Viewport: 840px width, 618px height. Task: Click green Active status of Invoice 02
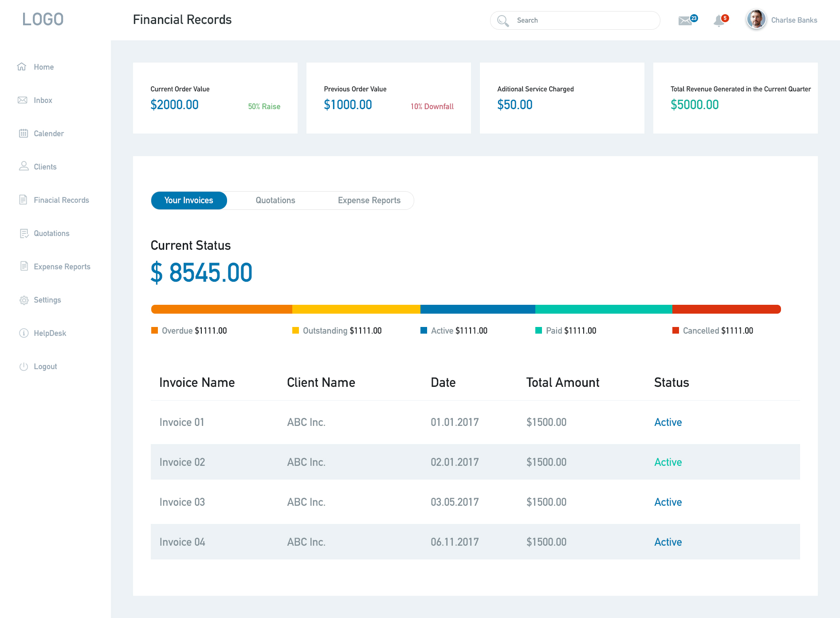668,462
